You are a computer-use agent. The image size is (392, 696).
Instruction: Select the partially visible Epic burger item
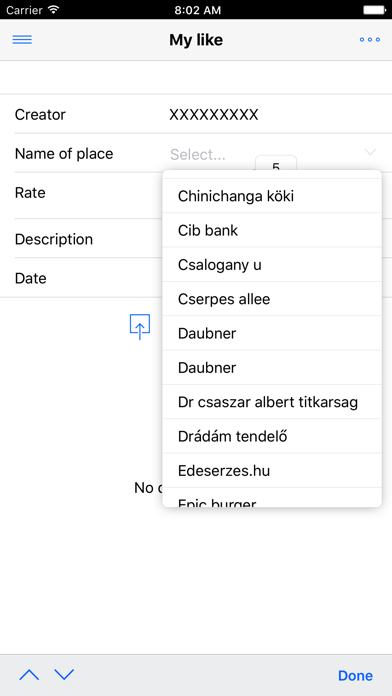pyautogui.click(x=272, y=498)
